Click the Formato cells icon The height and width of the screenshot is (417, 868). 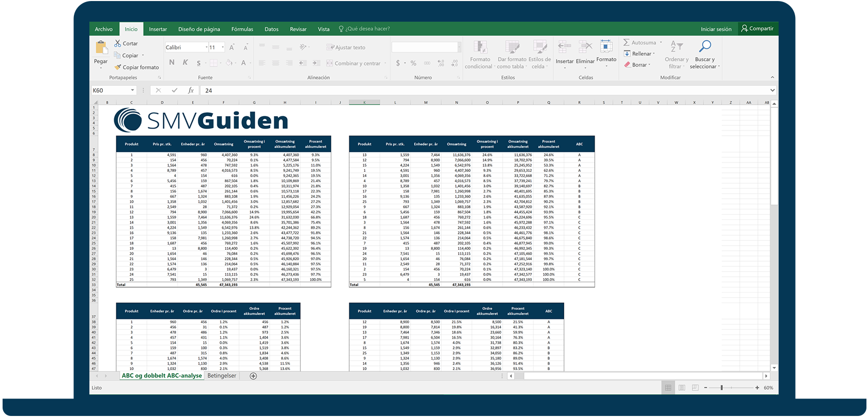606,46
